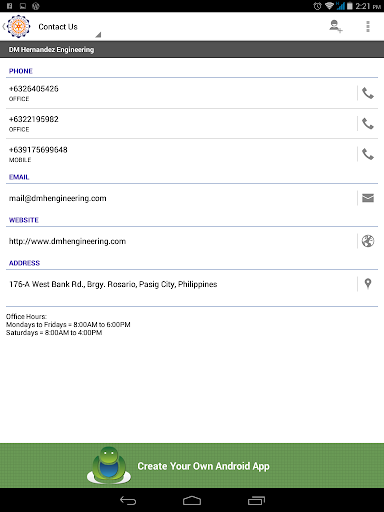Dial the mobile number via phone icon
The height and width of the screenshot is (512, 384).
tap(368, 154)
